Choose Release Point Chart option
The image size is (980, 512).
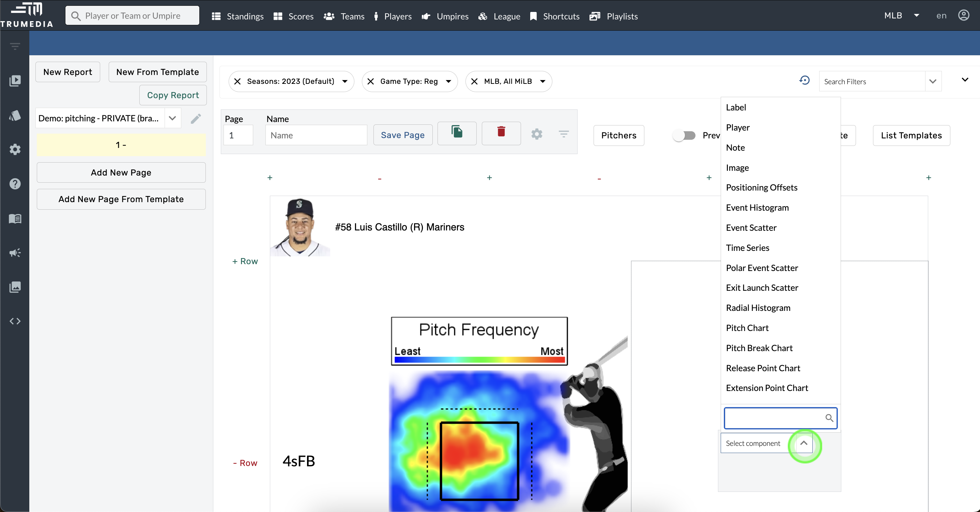click(763, 368)
